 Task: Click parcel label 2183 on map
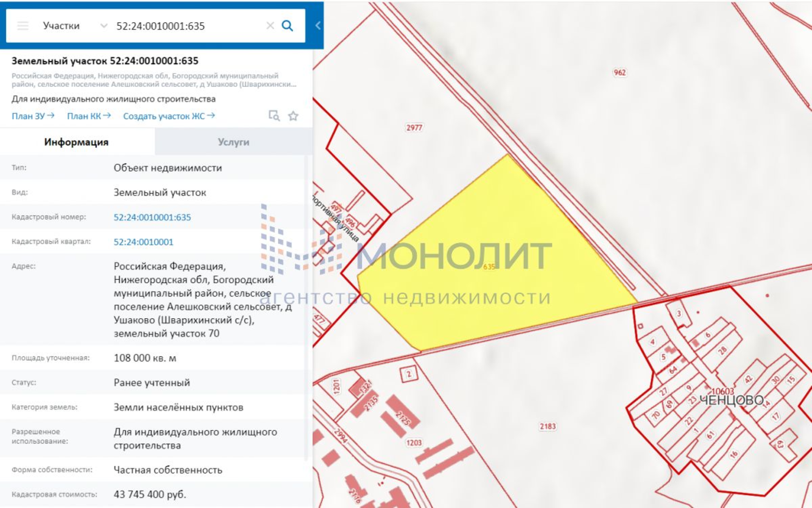tap(548, 426)
